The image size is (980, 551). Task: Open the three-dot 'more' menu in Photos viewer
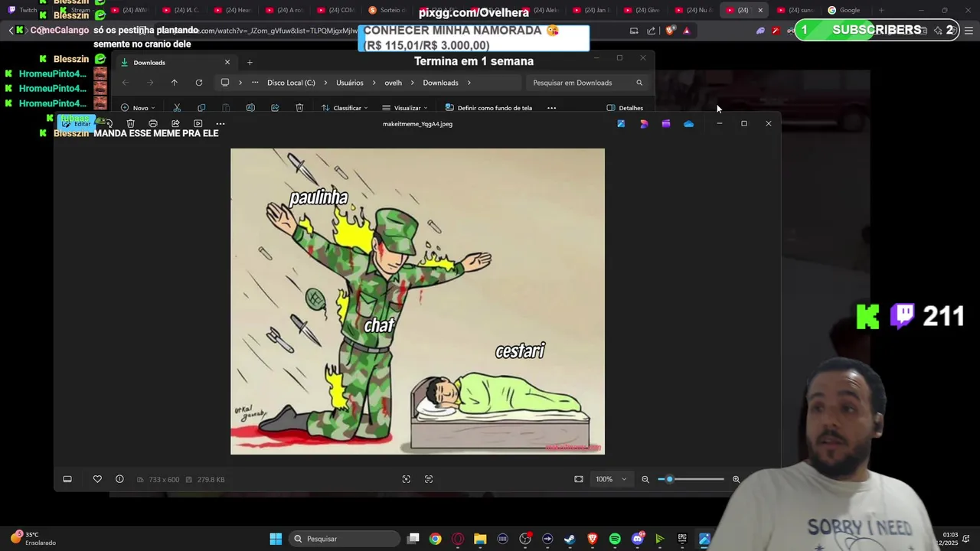pos(220,123)
